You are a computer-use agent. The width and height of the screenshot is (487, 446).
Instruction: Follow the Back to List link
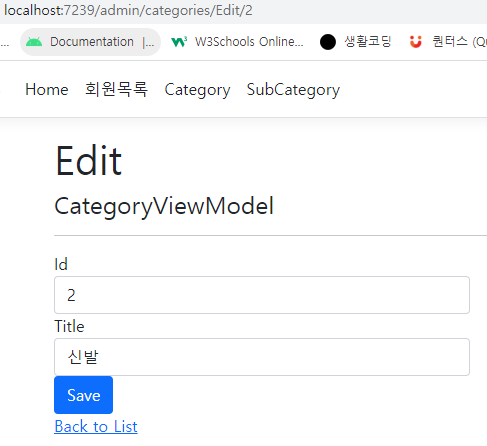click(96, 426)
